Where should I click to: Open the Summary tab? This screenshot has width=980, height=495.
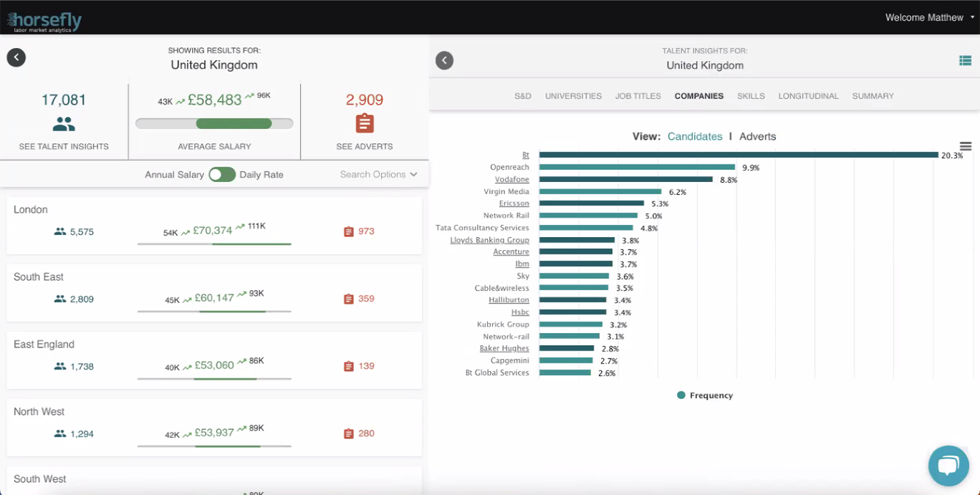pyautogui.click(x=873, y=96)
